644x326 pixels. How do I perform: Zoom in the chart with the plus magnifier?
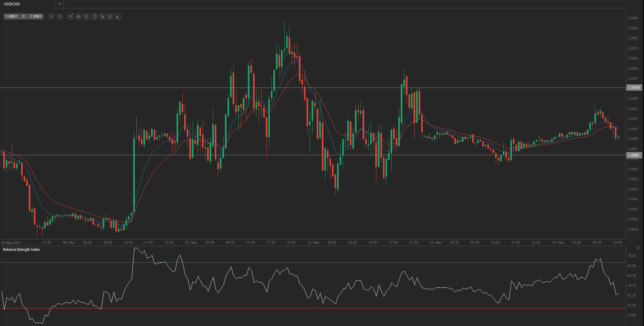tap(60, 17)
